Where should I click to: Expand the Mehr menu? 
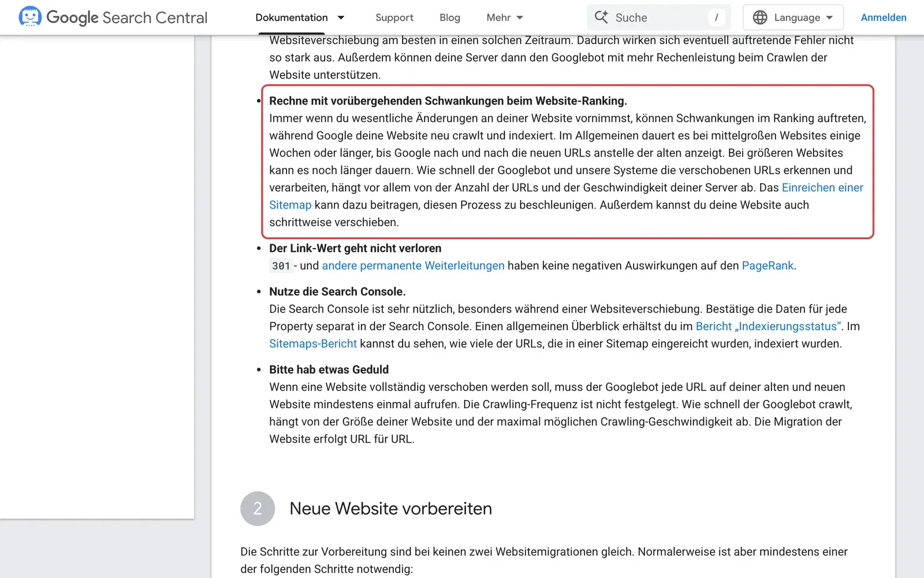(x=505, y=17)
